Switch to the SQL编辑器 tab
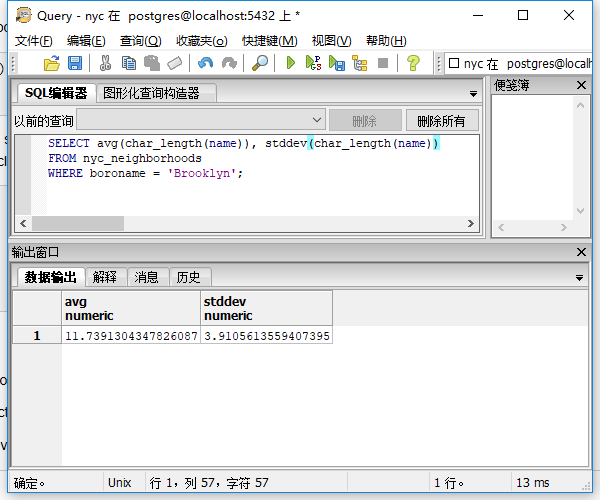This screenshot has width=600, height=500. pyautogui.click(x=56, y=93)
